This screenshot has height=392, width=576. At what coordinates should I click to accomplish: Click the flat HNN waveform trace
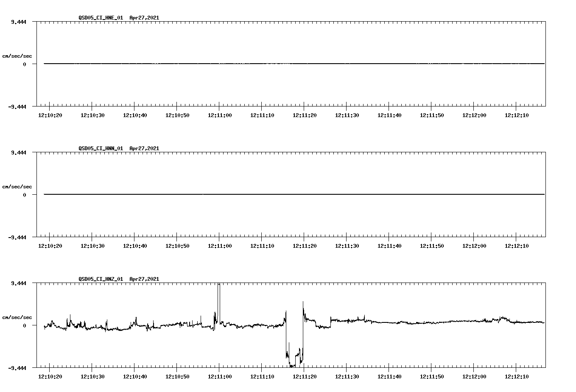pyautogui.click(x=254, y=195)
